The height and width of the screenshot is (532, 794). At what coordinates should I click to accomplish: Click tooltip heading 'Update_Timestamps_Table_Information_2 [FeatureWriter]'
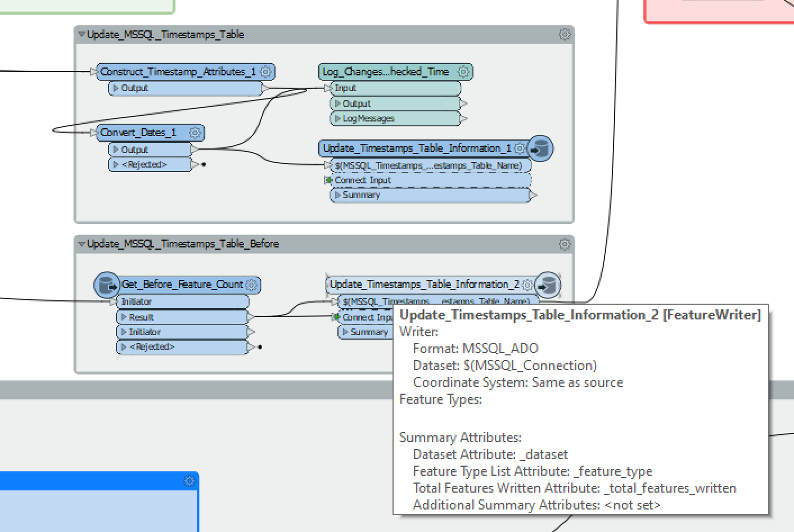(x=580, y=315)
